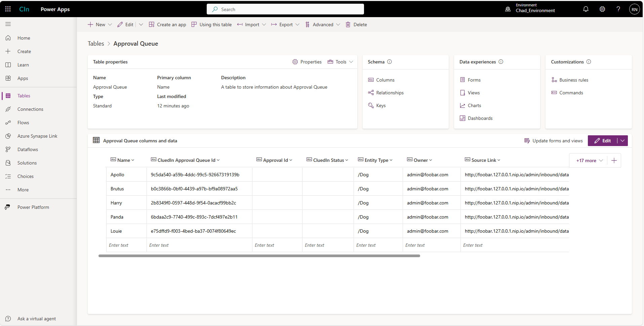Click Using this table toolbar item
The width and height of the screenshot is (644, 326).
point(211,25)
